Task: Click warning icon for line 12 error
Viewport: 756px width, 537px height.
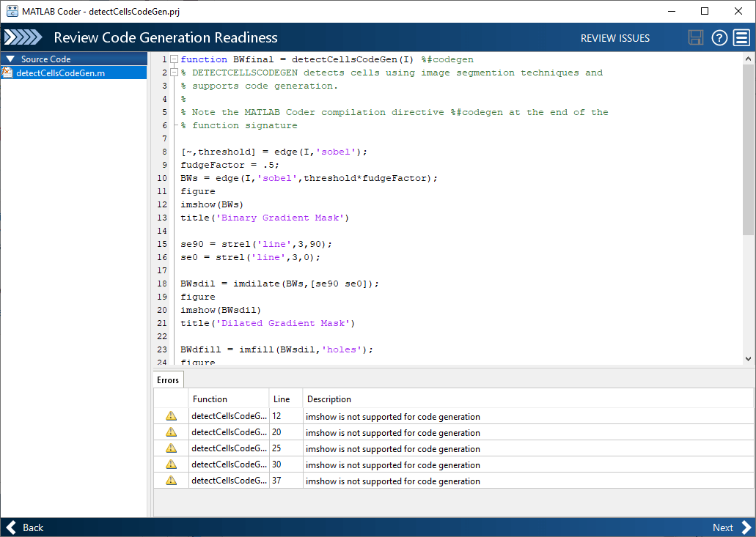Action: pos(171,416)
